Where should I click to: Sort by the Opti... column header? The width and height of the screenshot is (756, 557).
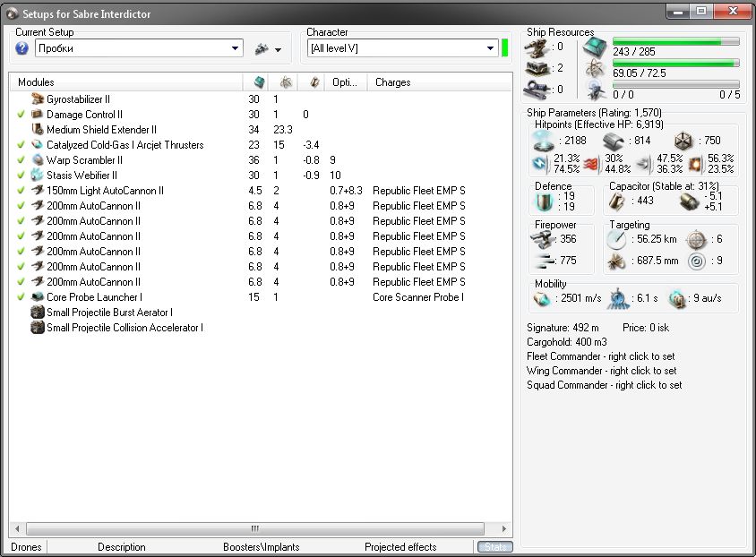[346, 82]
